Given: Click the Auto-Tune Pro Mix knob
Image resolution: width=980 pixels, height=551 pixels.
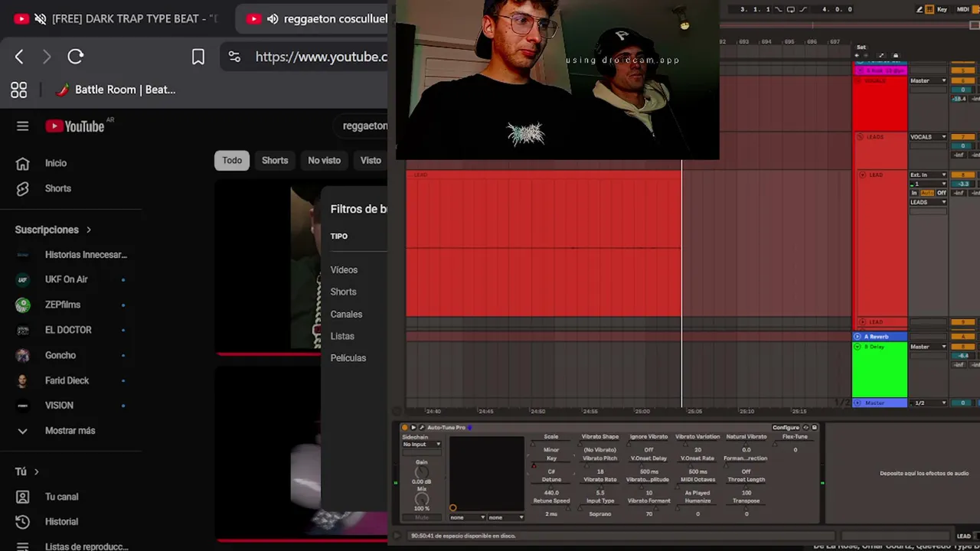Looking at the screenshot, I should coord(421,499).
